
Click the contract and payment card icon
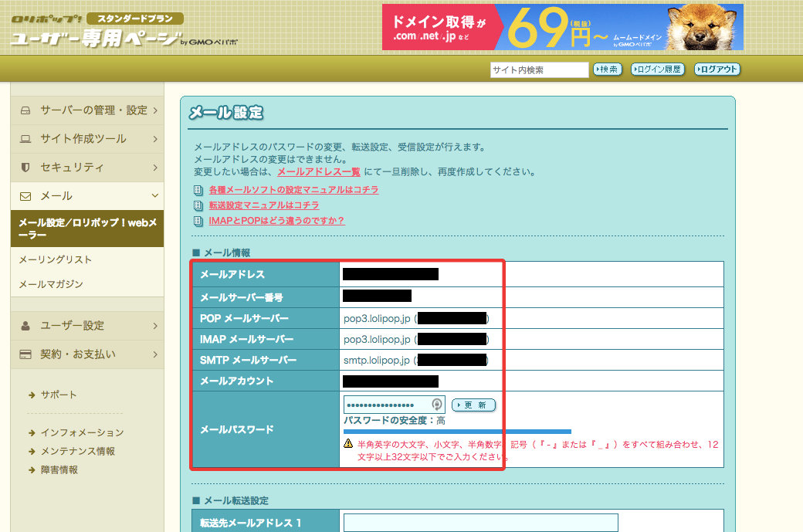[x=25, y=354]
